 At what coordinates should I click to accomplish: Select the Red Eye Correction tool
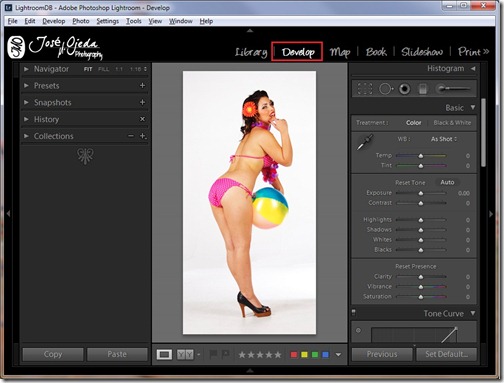(405, 89)
